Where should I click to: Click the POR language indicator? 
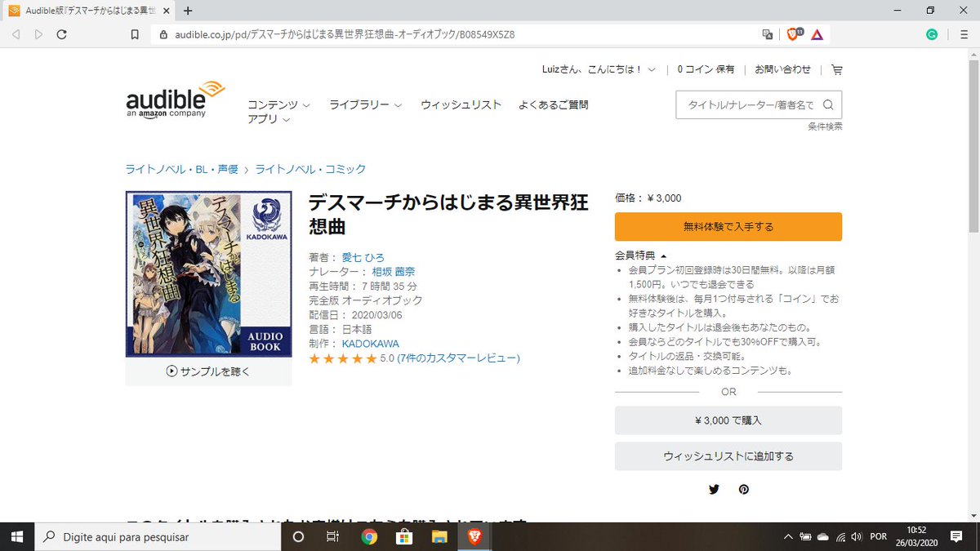[x=879, y=536]
